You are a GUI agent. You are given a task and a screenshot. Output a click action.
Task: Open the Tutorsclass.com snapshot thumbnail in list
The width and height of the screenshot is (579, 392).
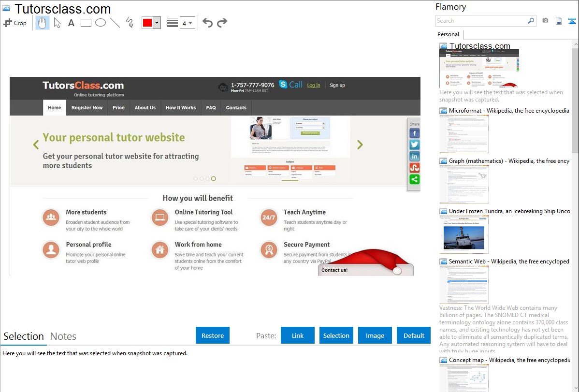pos(479,68)
